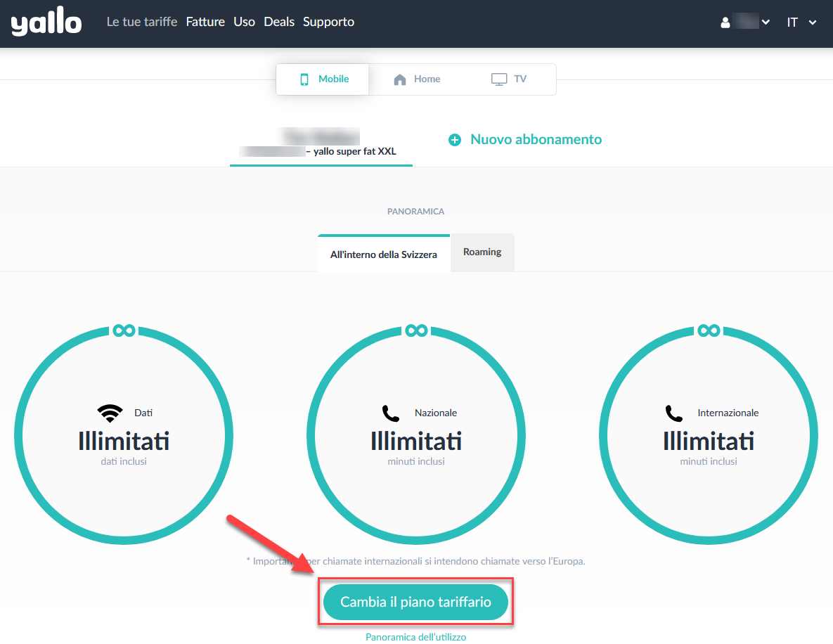Click the user account profile icon

tap(725, 22)
